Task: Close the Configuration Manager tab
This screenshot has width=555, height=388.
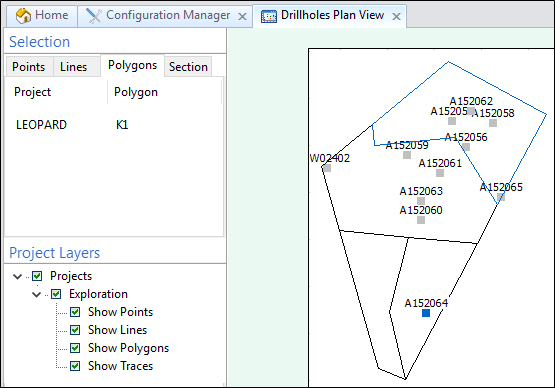Action: [x=242, y=17]
